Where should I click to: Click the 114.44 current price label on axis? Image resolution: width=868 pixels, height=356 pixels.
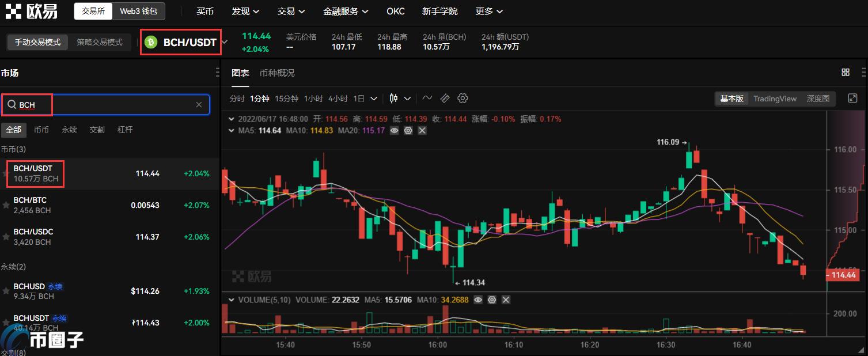843,275
